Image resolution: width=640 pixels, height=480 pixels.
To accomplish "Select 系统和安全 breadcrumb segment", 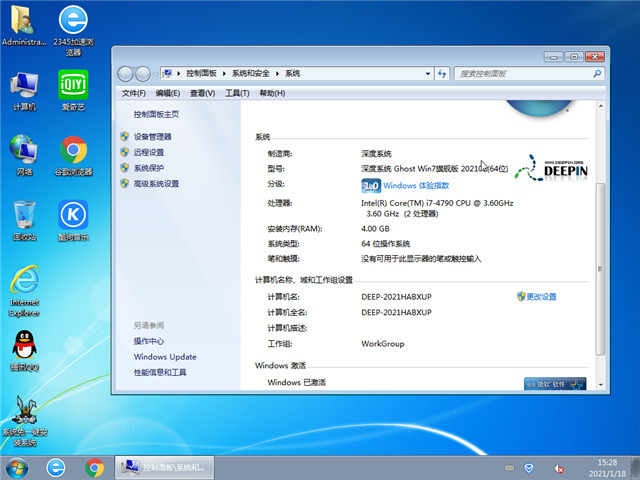I will point(251,73).
